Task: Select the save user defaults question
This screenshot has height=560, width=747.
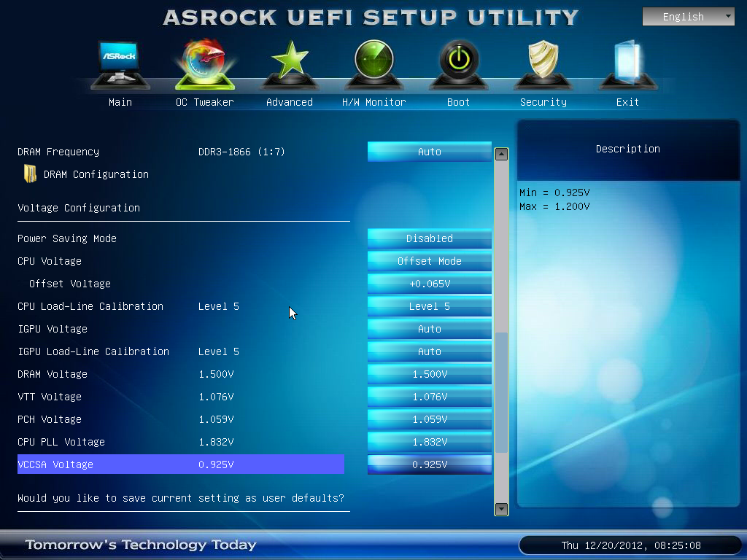Action: (x=181, y=498)
